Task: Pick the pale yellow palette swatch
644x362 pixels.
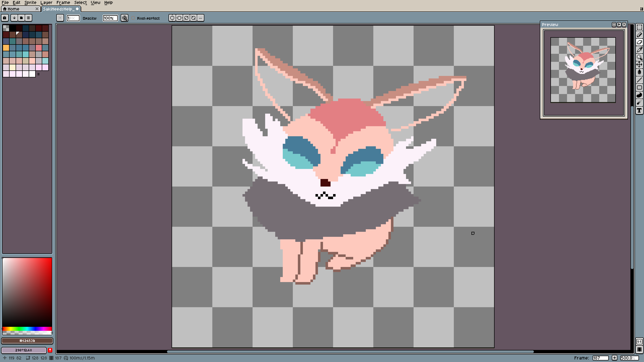Action: coord(13,67)
